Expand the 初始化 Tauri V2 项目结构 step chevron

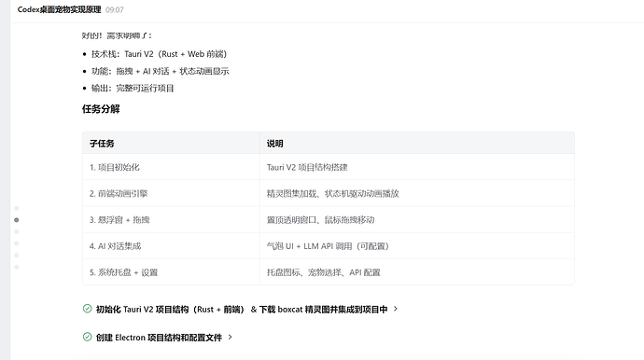(x=396, y=309)
